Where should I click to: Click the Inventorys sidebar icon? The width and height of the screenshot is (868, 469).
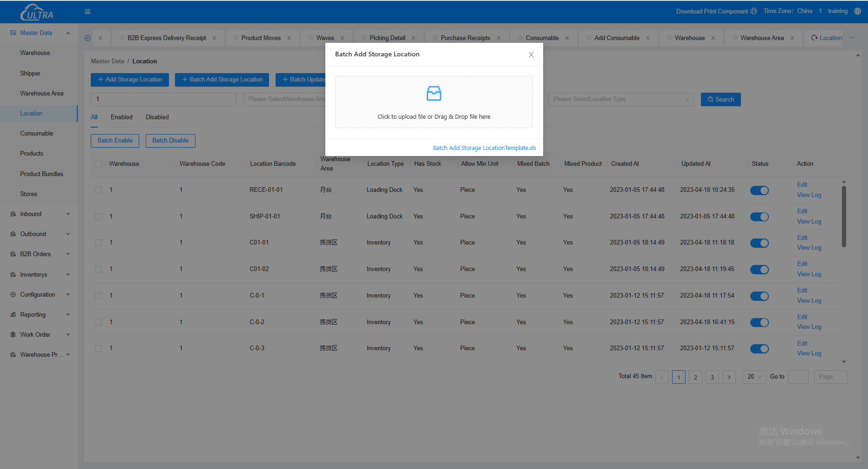point(13,275)
